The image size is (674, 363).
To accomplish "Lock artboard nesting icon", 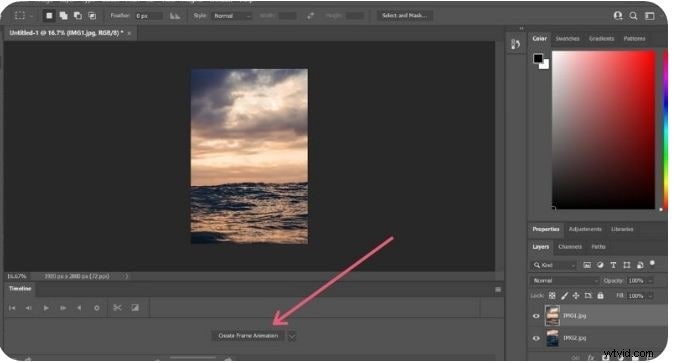I will tap(588, 296).
